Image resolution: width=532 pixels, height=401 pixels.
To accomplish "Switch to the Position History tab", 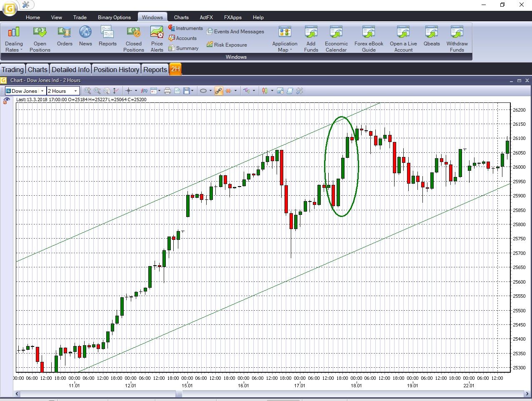I will point(116,70).
